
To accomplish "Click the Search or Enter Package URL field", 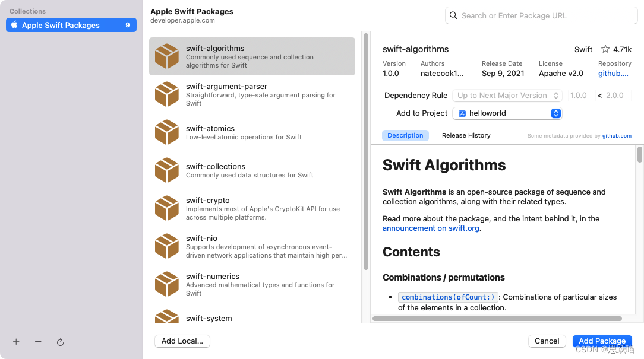I will (541, 15).
